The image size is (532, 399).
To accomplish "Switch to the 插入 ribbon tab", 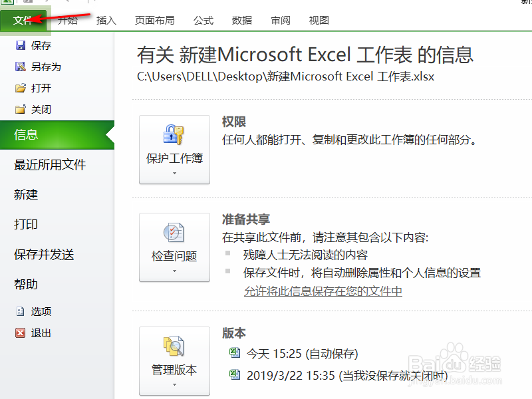I will click(106, 21).
